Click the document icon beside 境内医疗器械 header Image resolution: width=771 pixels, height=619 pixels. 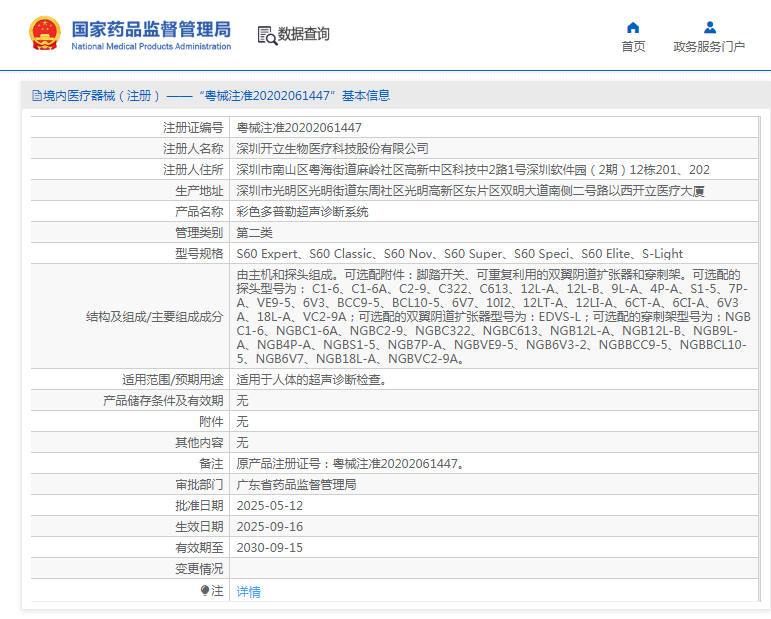point(35,96)
